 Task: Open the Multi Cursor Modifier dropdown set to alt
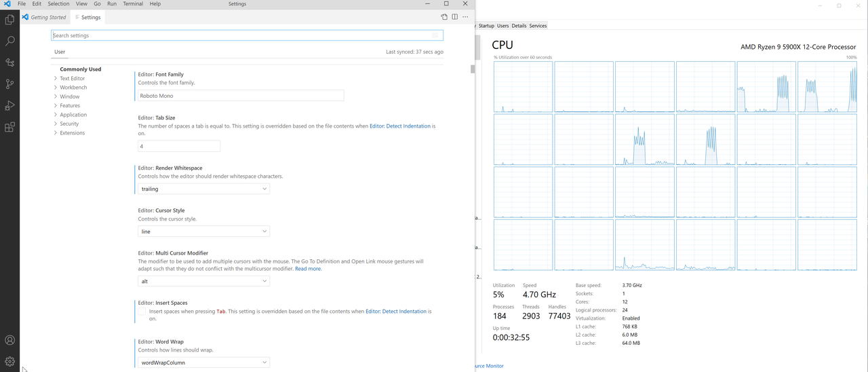pos(203,281)
